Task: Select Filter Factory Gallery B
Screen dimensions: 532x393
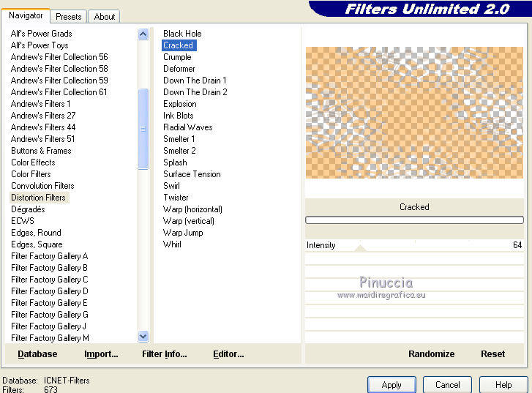Action: coord(50,268)
